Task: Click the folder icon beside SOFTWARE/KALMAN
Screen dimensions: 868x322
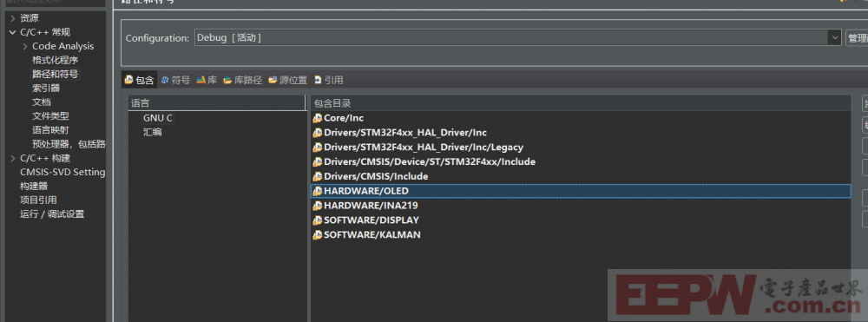Action: pyautogui.click(x=317, y=234)
